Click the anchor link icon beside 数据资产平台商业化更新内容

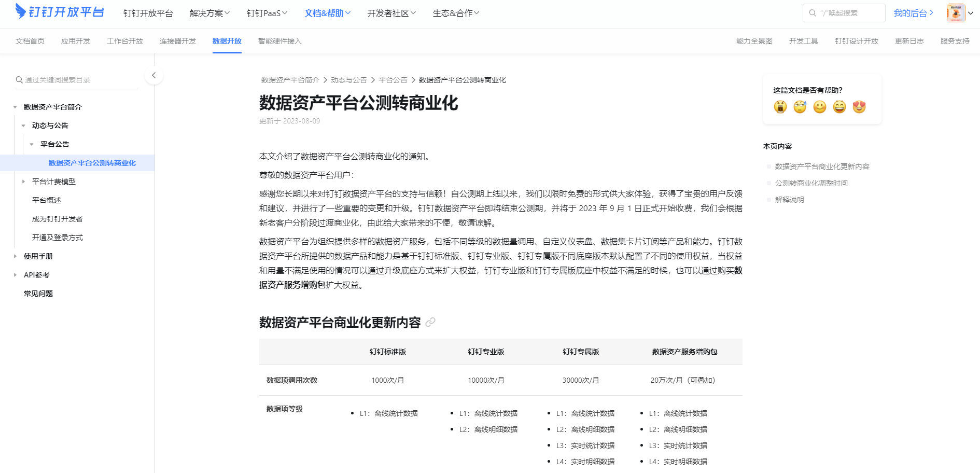click(430, 323)
